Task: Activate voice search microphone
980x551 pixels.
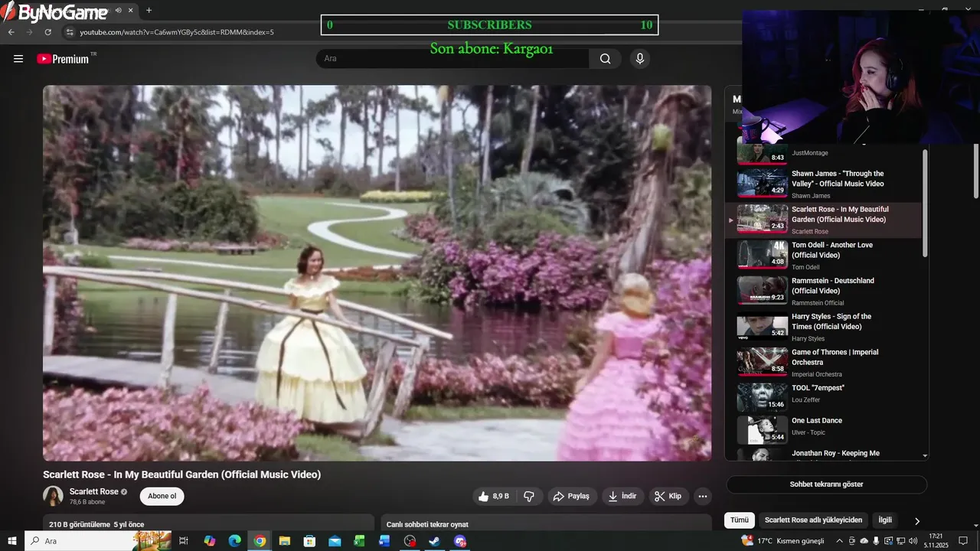Action: point(640,59)
